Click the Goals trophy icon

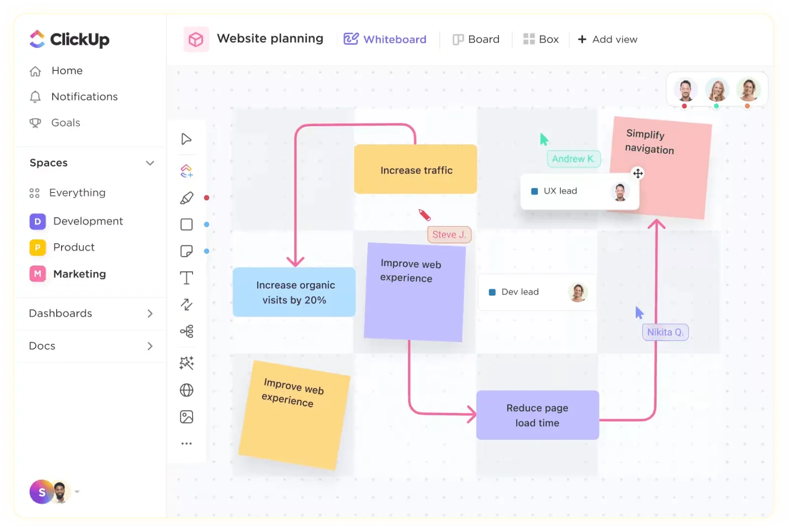click(x=35, y=123)
